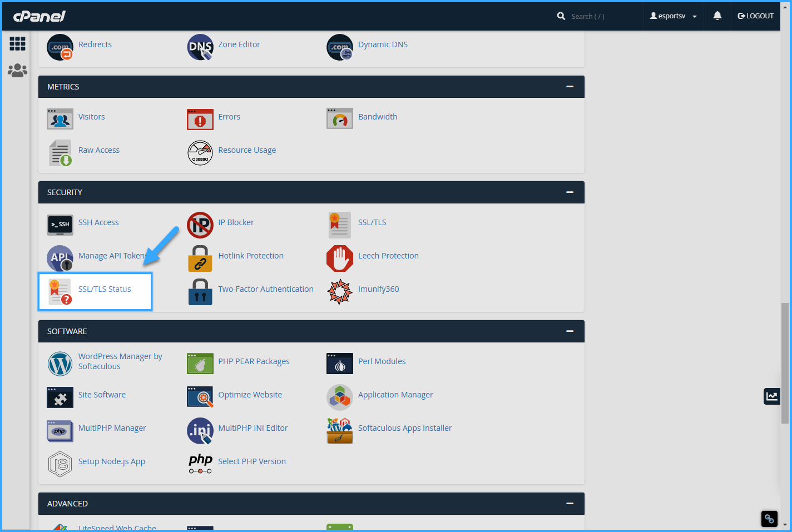Open the IP Blocker icon

click(200, 225)
